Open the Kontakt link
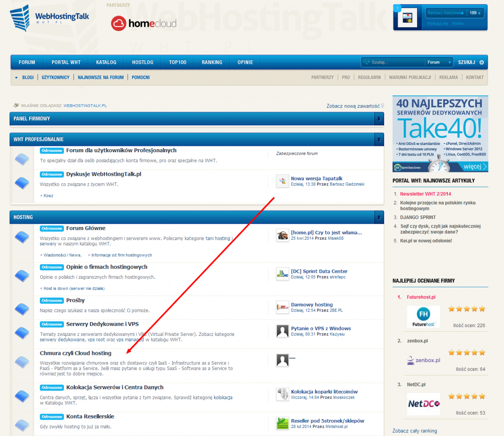The height and width of the screenshot is (436, 504). click(x=475, y=77)
